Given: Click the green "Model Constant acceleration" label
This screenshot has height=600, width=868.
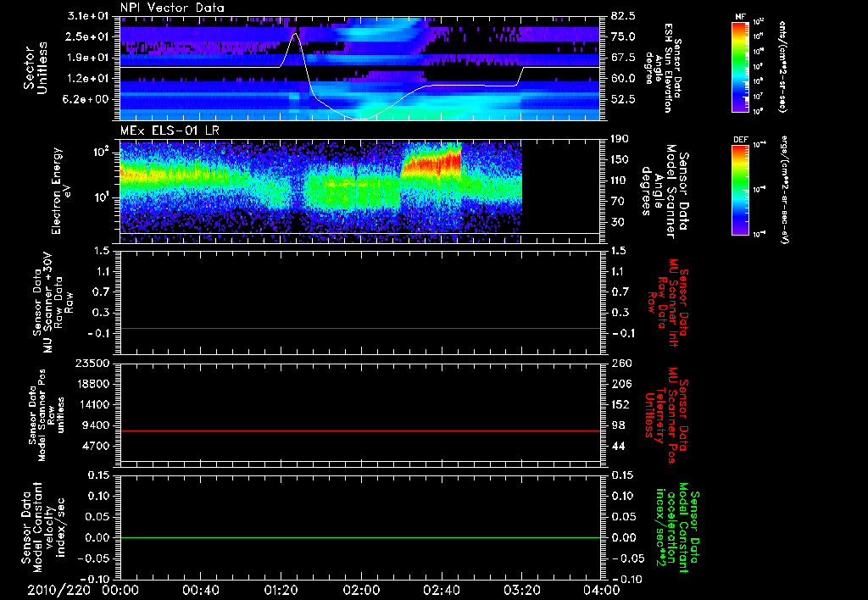Looking at the screenshot, I should click(x=677, y=529).
